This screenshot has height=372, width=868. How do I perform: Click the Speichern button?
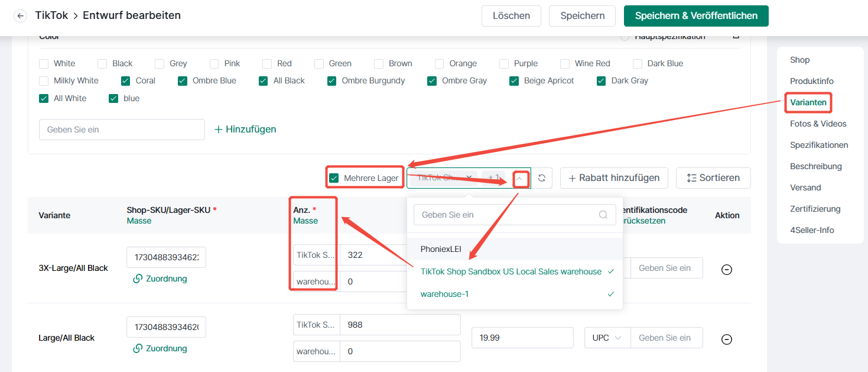pos(582,16)
